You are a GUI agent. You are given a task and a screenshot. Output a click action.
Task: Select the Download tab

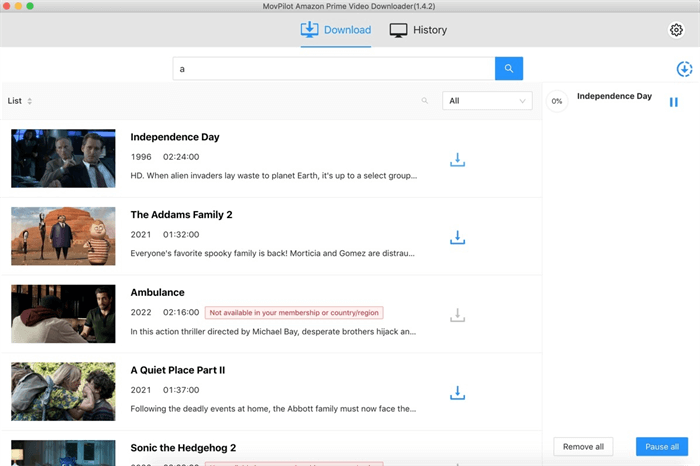(x=336, y=30)
